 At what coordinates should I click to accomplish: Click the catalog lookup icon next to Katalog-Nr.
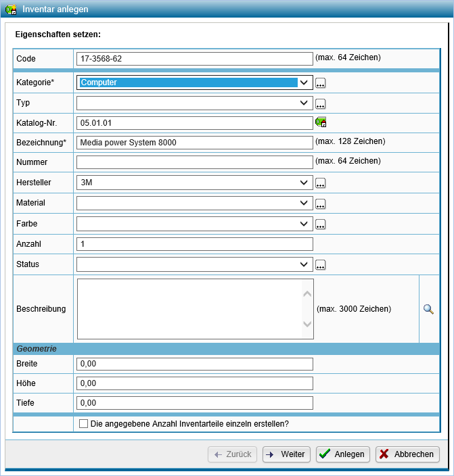coord(321,122)
